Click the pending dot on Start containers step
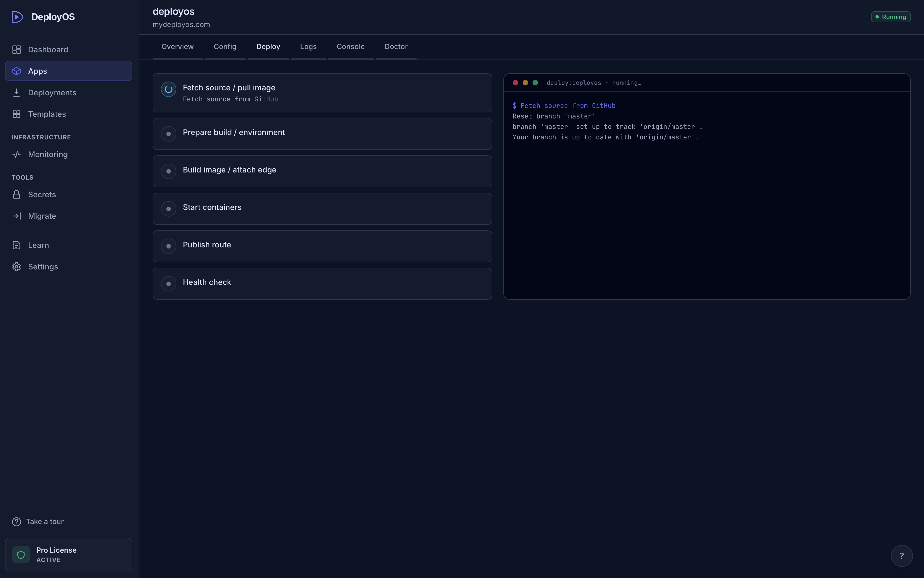Screen dimensions: 924x578 point(169,209)
